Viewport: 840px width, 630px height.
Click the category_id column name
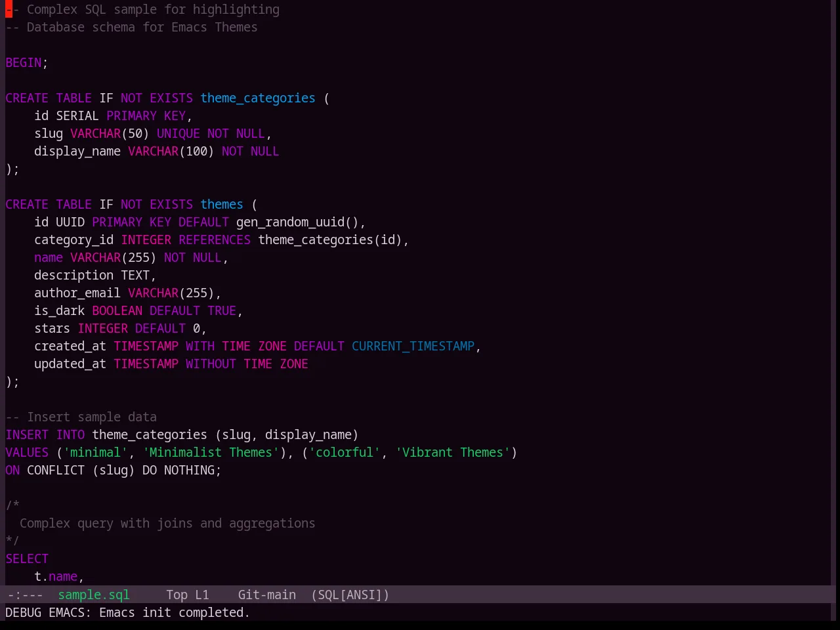[x=74, y=240]
